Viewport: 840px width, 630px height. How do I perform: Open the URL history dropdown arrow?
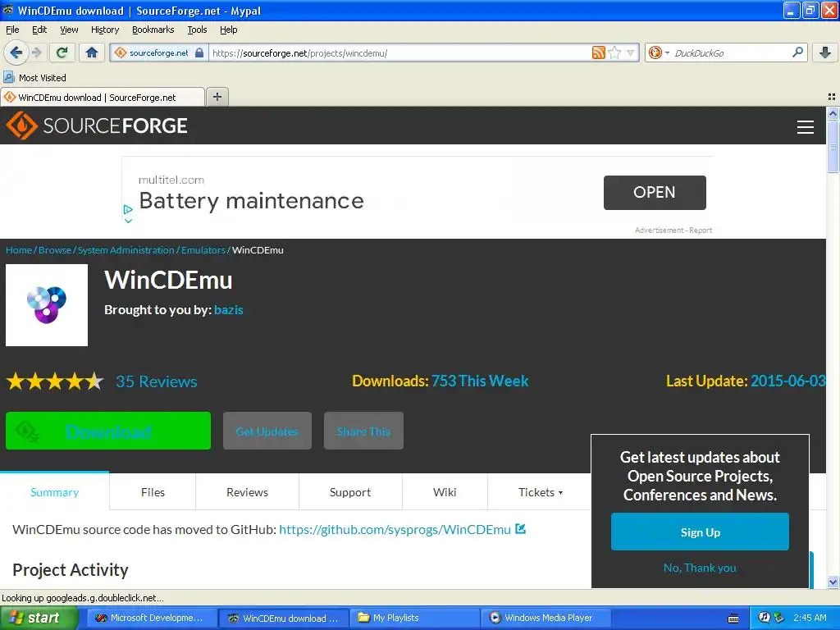click(x=630, y=52)
